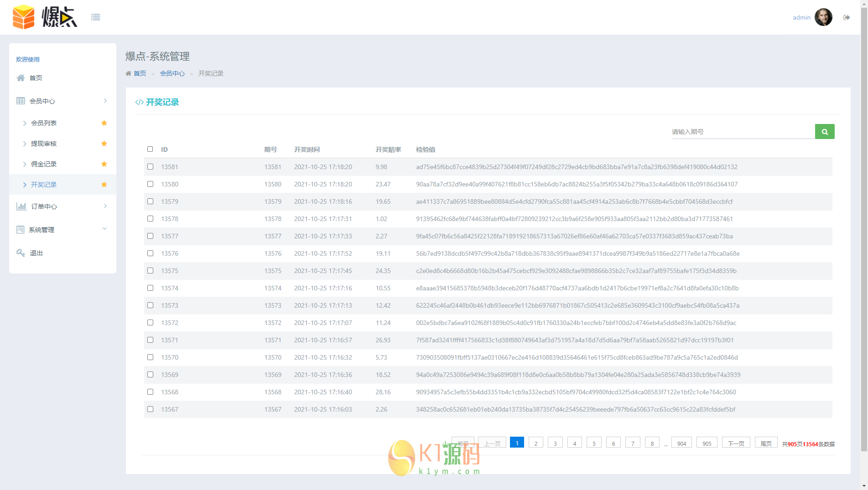The image size is (868, 490).
Task: Click the 检验值 column header
Action: 426,150
